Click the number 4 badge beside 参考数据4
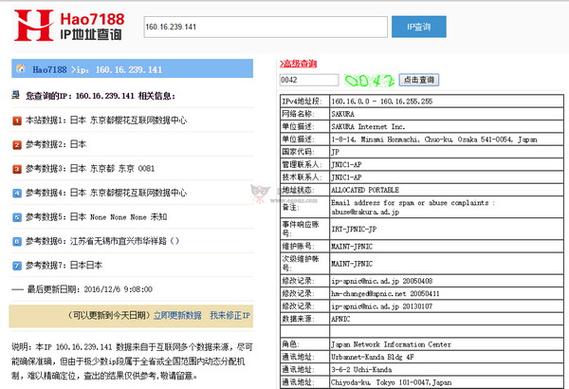Screen dimensions: 569x389 point(17,193)
